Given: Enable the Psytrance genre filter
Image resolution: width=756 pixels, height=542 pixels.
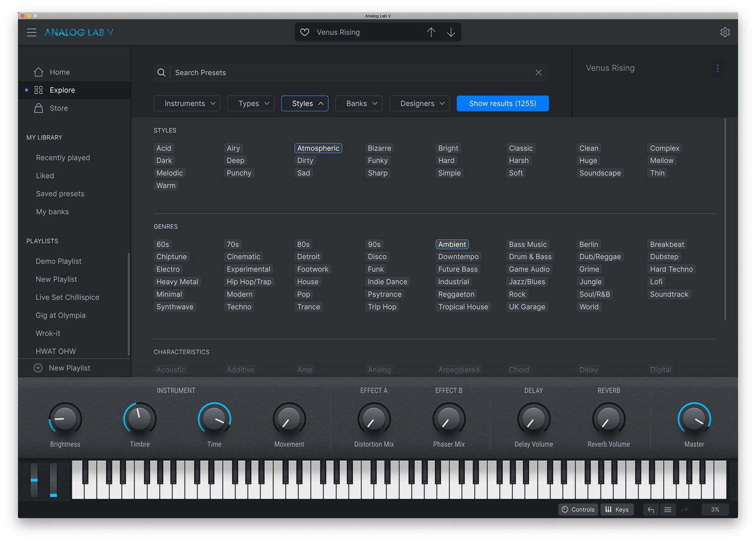Looking at the screenshot, I should pyautogui.click(x=385, y=294).
